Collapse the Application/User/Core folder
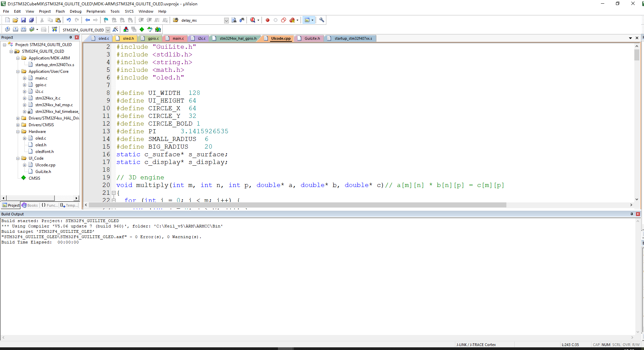 (x=18, y=71)
